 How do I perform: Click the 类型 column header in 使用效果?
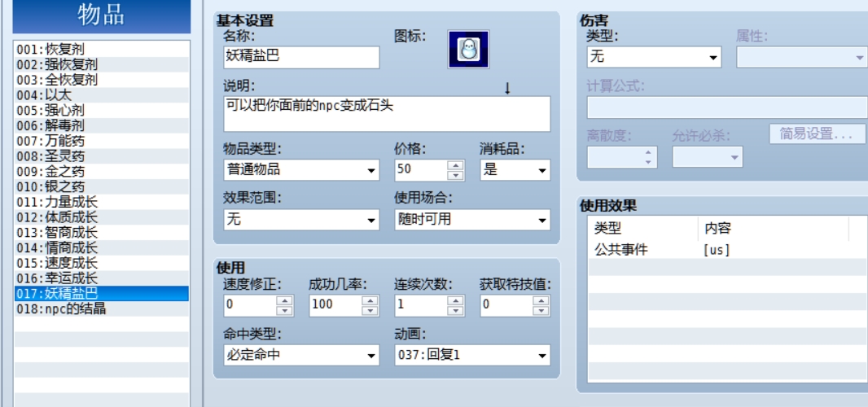coord(642,228)
